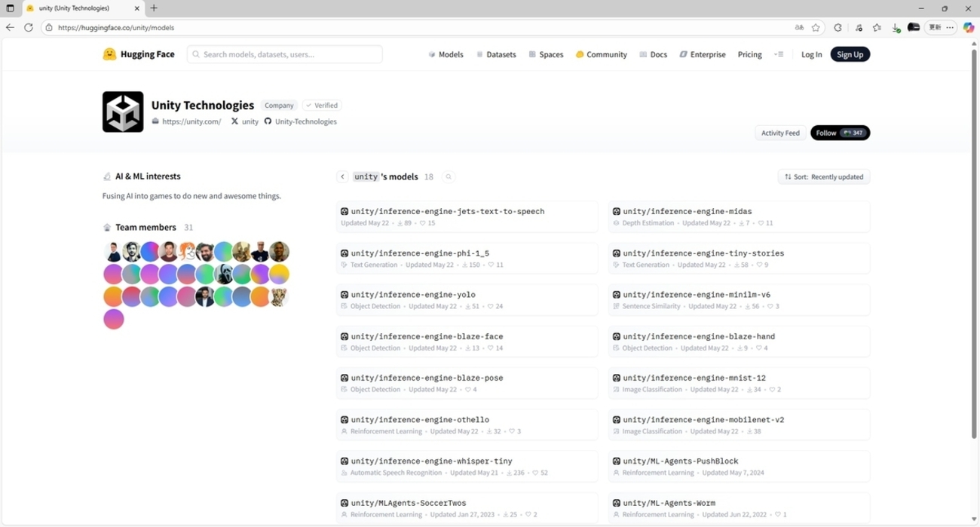Select the unity (Unity Technologies) browser tab
980x527 pixels.
coord(82,8)
